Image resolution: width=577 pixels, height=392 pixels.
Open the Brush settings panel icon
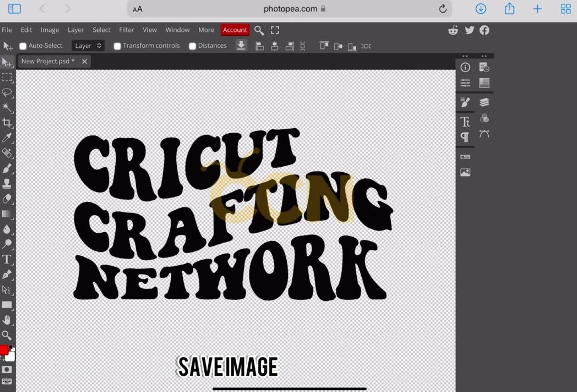coord(465,102)
